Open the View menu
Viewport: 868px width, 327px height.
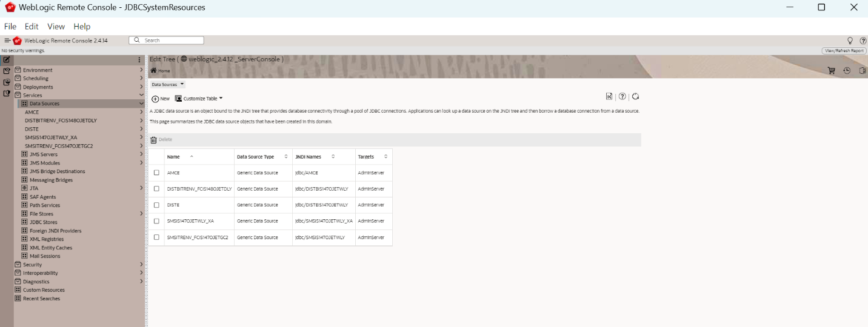(56, 27)
